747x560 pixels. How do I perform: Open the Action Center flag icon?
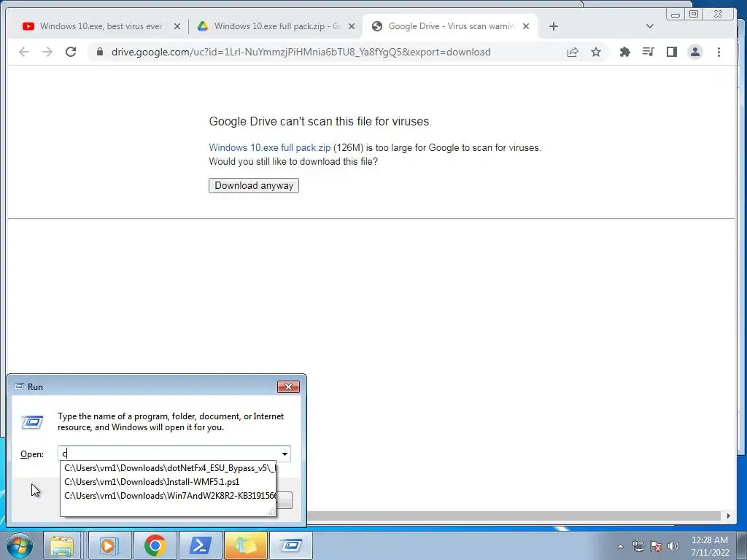(656, 546)
